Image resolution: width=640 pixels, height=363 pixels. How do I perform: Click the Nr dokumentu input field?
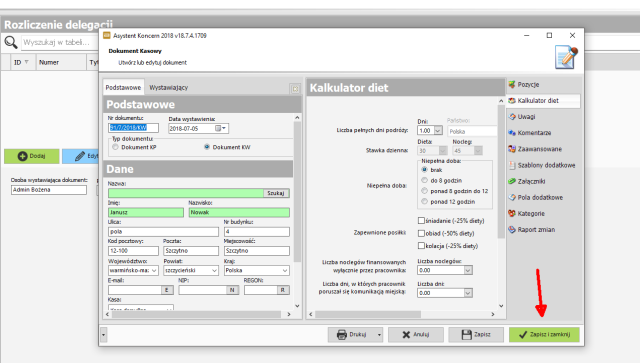click(x=133, y=128)
